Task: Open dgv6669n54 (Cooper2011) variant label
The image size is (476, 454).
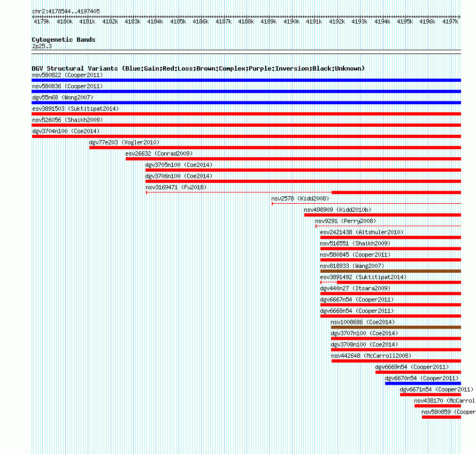Action: coord(412,367)
